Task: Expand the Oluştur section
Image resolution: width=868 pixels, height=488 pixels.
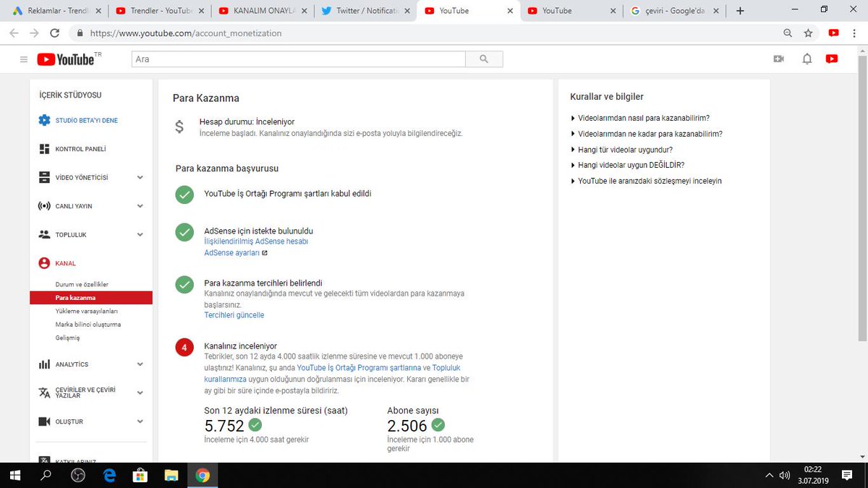Action: tap(140, 421)
